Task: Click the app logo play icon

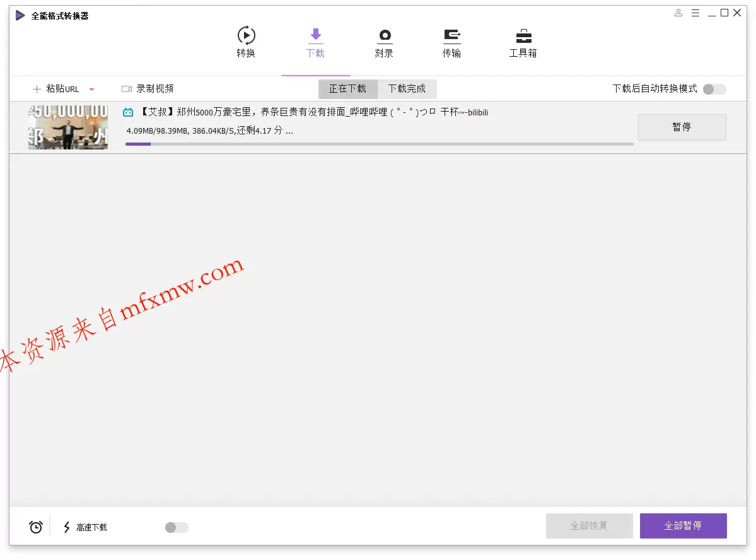Action: pyautogui.click(x=20, y=15)
